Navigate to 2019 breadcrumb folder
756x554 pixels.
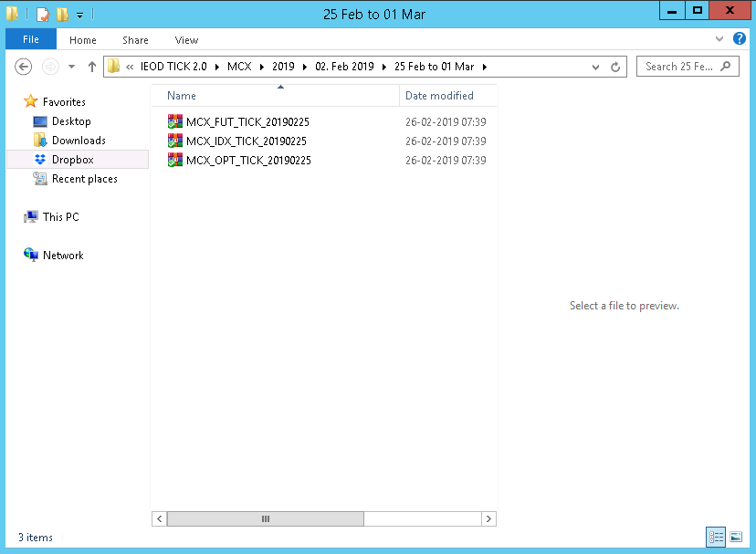tap(283, 67)
